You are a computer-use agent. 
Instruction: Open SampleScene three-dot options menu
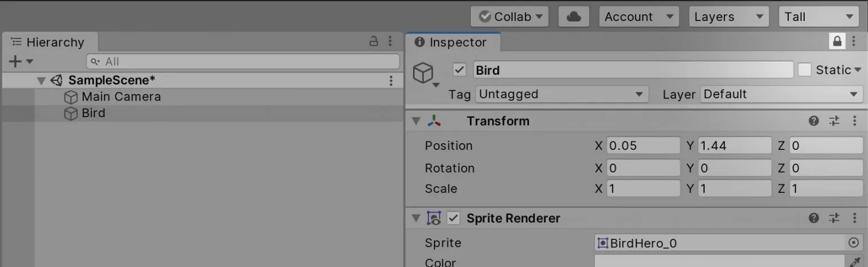[390, 81]
